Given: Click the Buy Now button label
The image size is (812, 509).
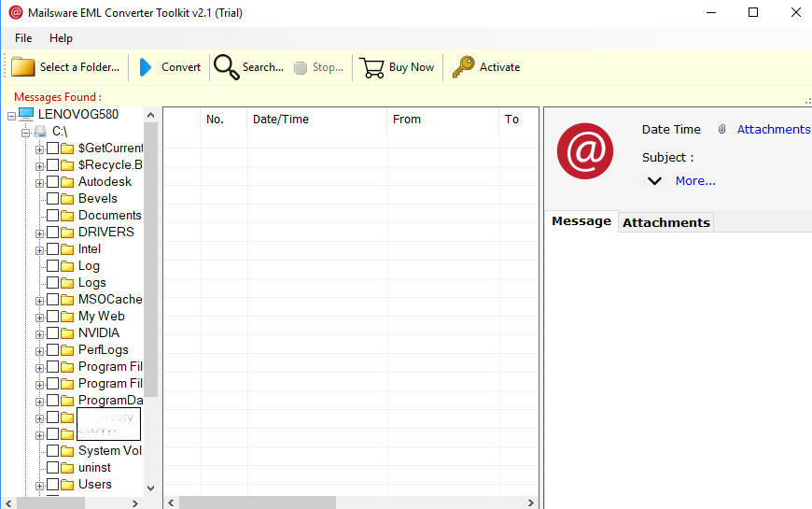Looking at the screenshot, I should pyautogui.click(x=412, y=67).
